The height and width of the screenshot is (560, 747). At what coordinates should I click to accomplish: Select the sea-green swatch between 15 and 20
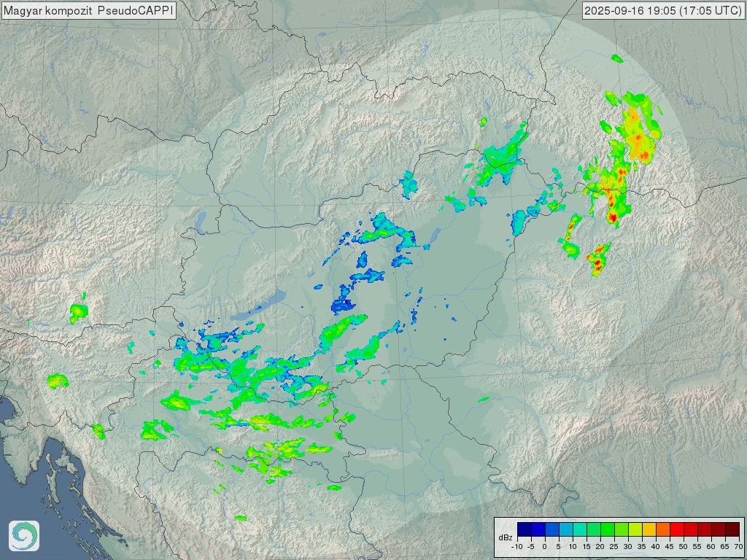pos(594,529)
